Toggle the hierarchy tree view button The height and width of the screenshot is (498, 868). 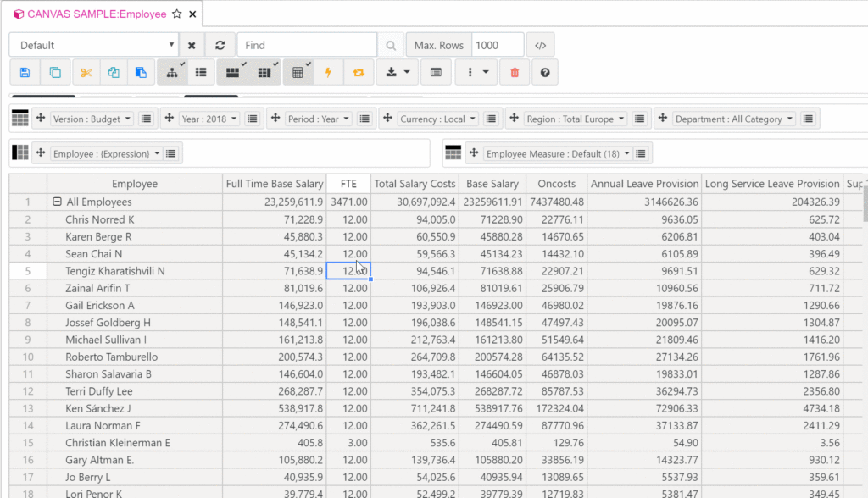point(172,73)
